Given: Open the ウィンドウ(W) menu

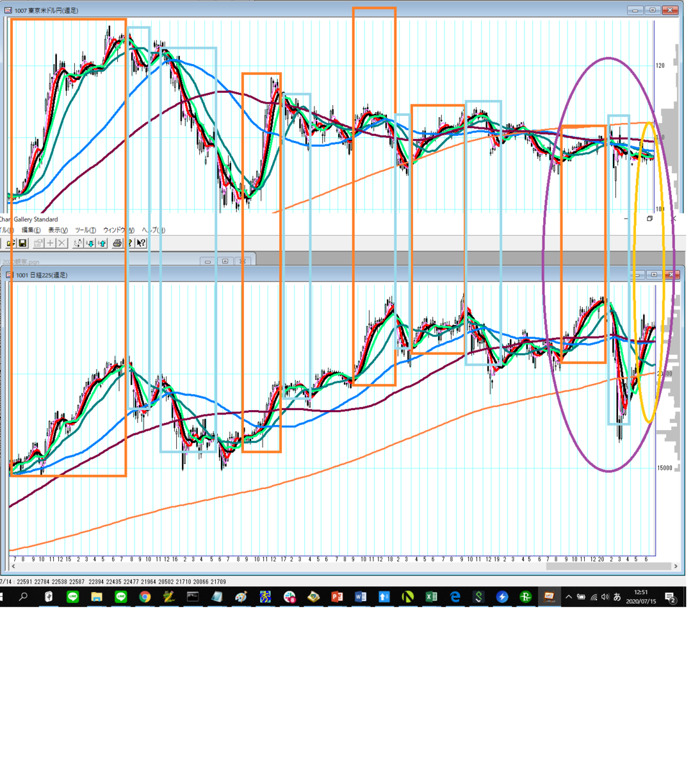Looking at the screenshot, I should pos(118,230).
